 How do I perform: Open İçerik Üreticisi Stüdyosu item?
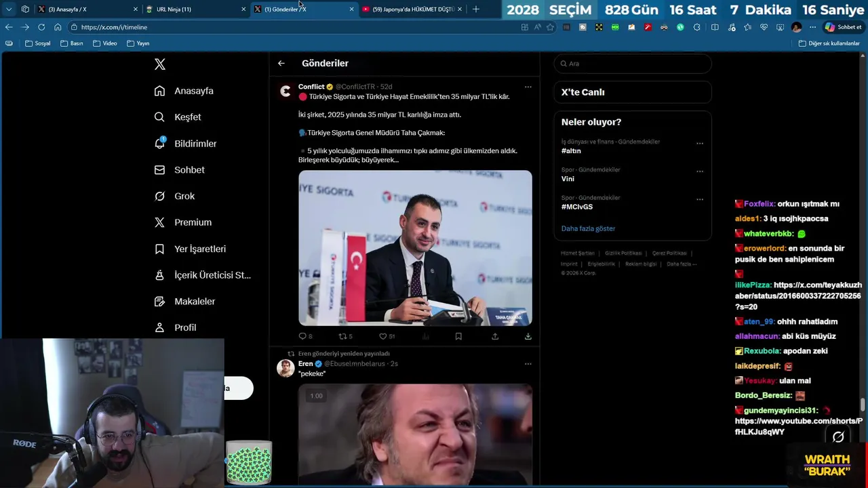[x=202, y=275]
